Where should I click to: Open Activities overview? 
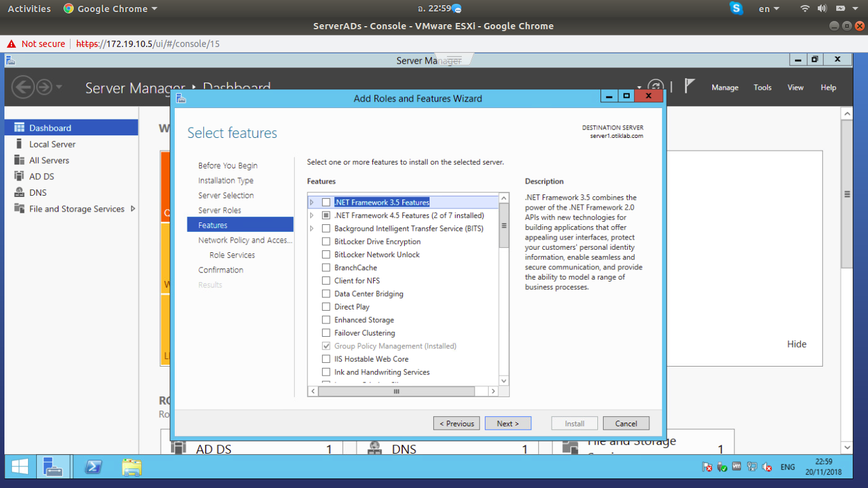tap(29, 9)
